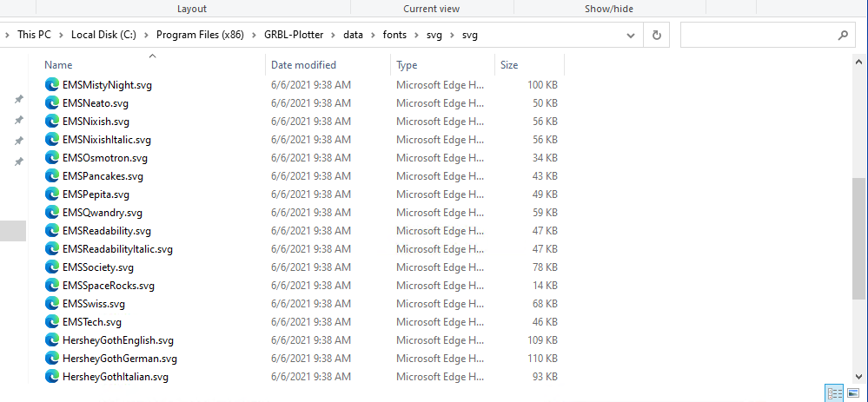Click the refresh button beside address bar

click(657, 36)
